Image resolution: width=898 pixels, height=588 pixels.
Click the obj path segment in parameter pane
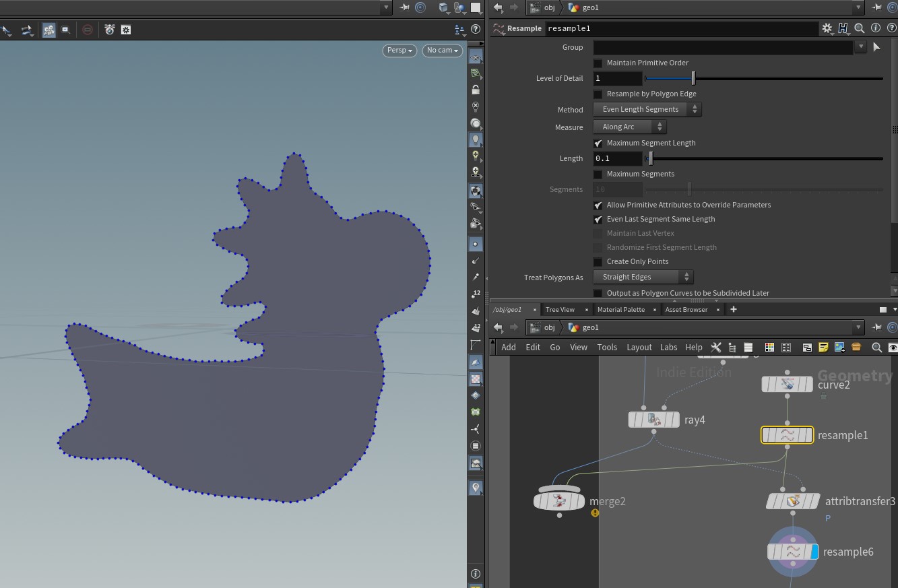[549, 7]
